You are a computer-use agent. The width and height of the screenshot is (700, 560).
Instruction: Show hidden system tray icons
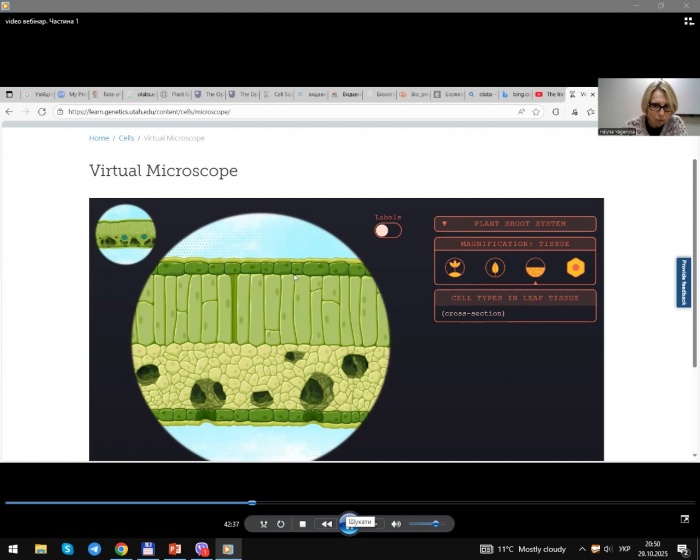[x=582, y=549]
